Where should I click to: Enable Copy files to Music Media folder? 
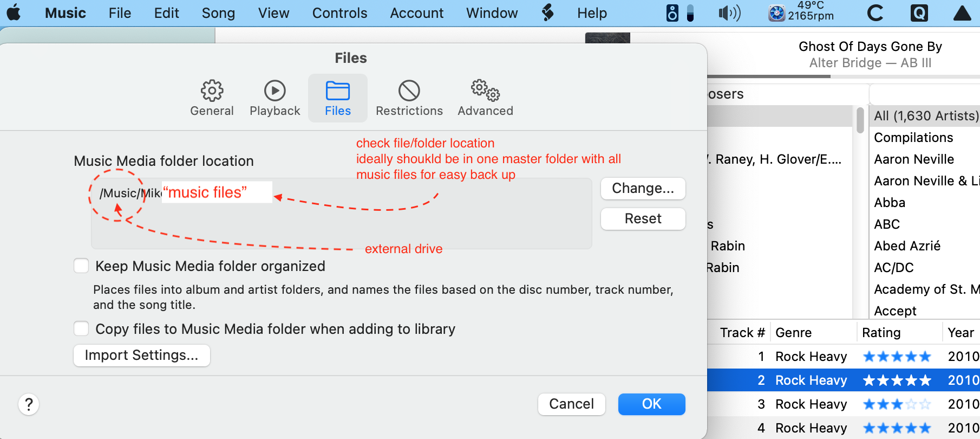[x=81, y=328]
